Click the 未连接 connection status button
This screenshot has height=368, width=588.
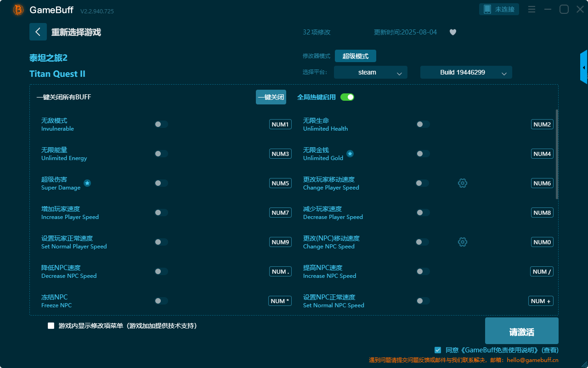(499, 9)
